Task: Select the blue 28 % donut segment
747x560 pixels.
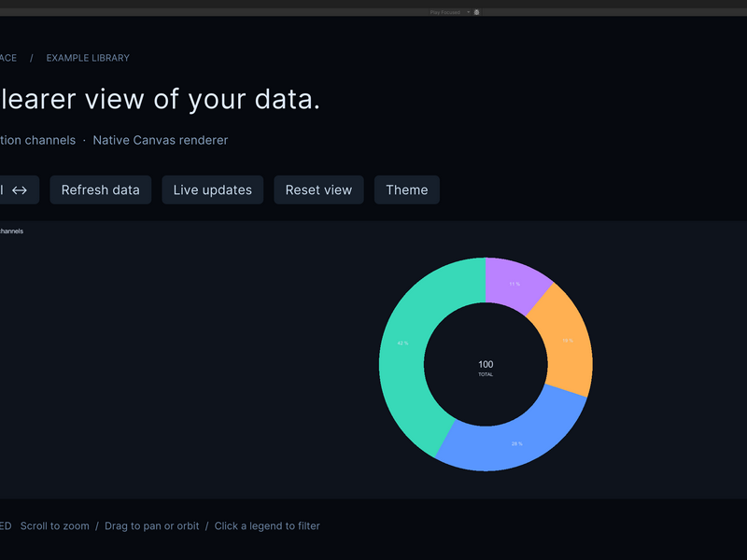Action: 517,442
